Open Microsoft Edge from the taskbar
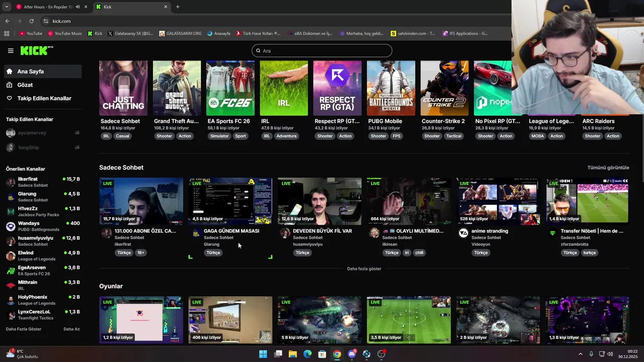Image resolution: width=644 pixels, height=362 pixels. [307, 354]
